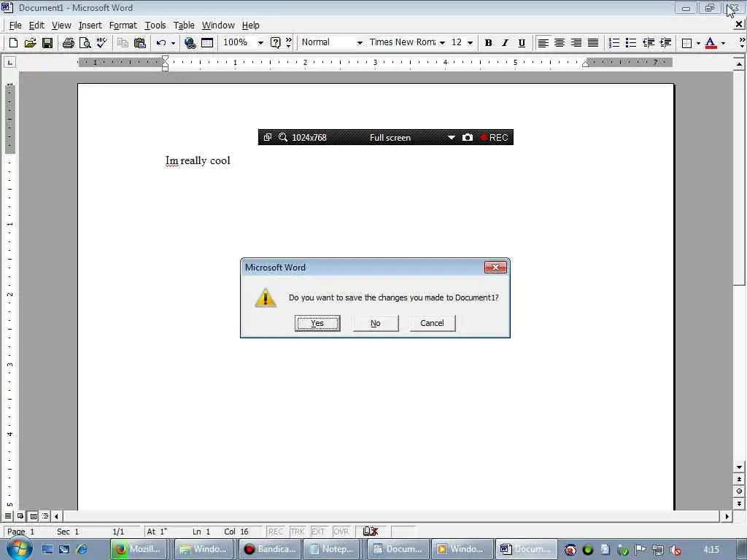Open the font color dropdown arrow
The width and height of the screenshot is (747, 560).
(x=723, y=43)
